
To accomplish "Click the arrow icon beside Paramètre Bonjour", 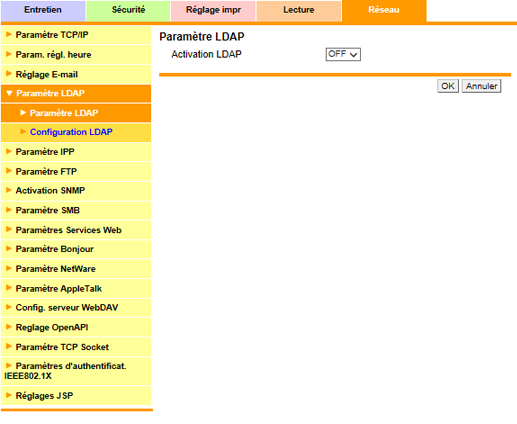I will (9, 249).
